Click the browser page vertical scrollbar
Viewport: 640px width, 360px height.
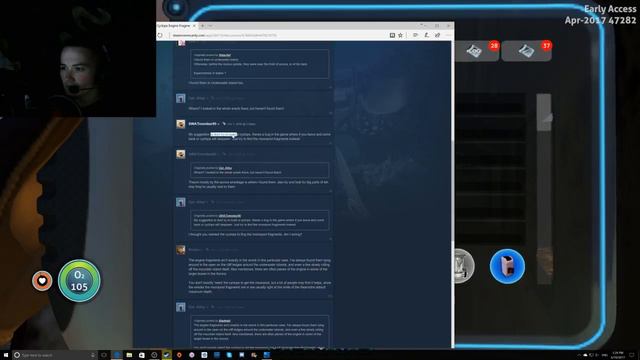(x=452, y=194)
